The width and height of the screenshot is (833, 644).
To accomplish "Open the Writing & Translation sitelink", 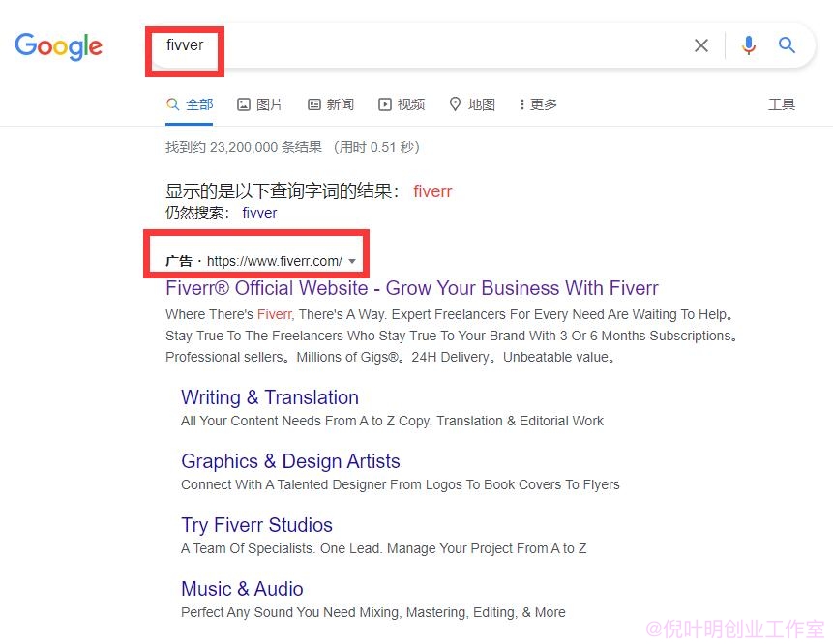I will [x=270, y=397].
